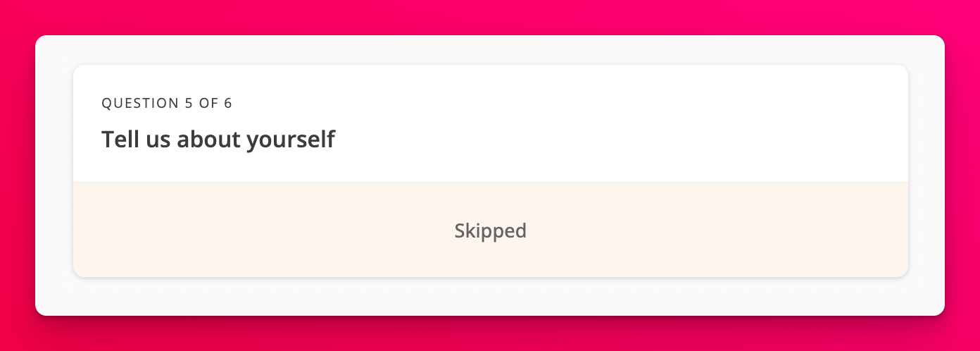Click the pink background above the card
Image resolution: width=980 pixels, height=351 pixels.
(x=490, y=17)
